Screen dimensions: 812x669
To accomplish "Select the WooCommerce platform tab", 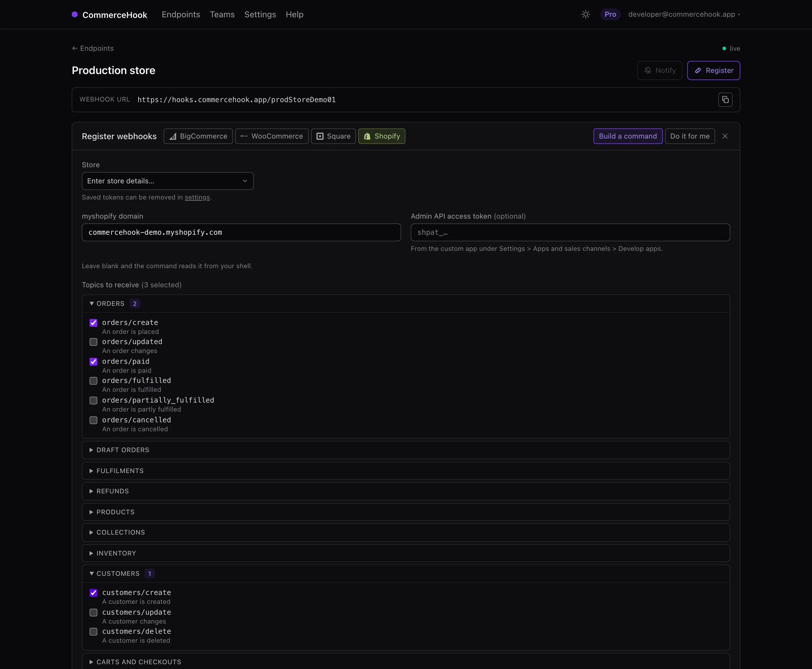I will [x=272, y=136].
